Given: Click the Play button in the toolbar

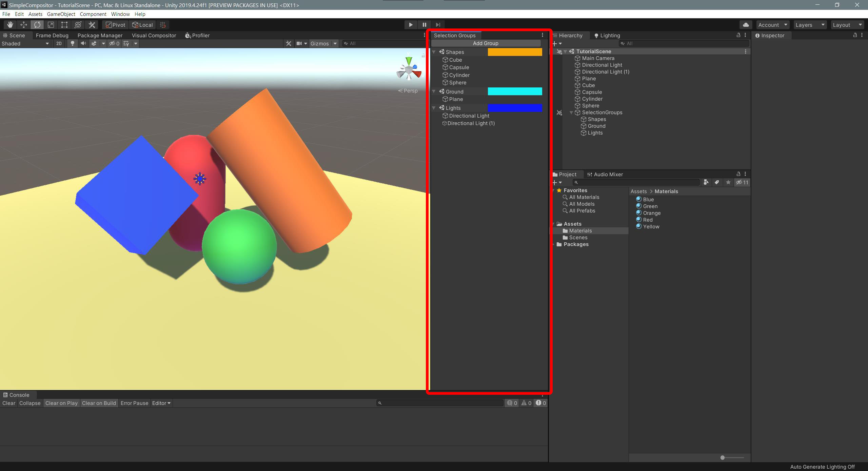Looking at the screenshot, I should 410,24.
